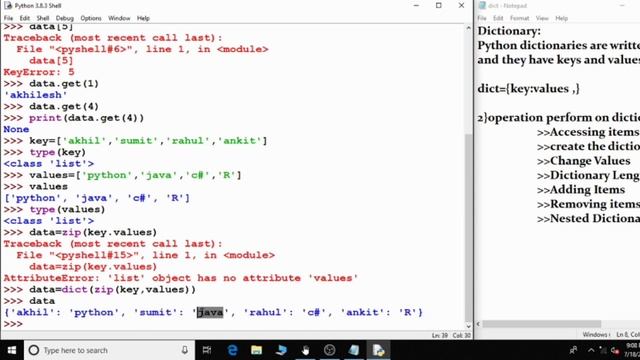Click the round dark icon on taskbar
640x360 pixels.
click(x=329, y=350)
